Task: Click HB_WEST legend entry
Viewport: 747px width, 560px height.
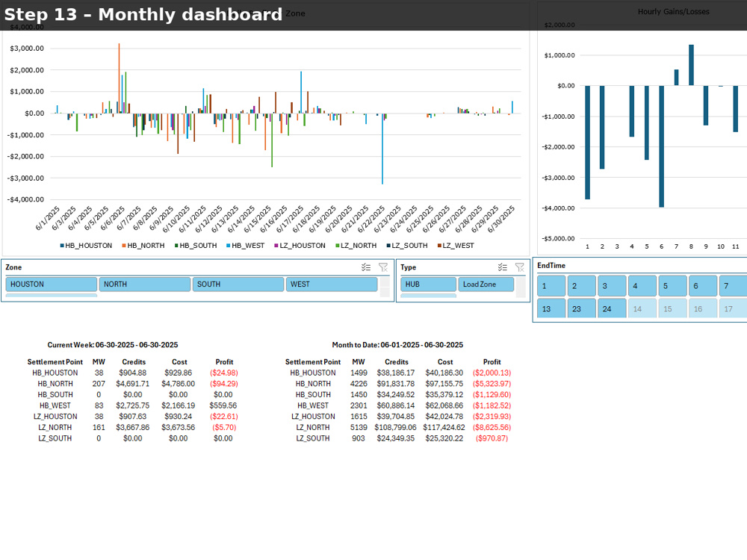Action: click(x=245, y=246)
